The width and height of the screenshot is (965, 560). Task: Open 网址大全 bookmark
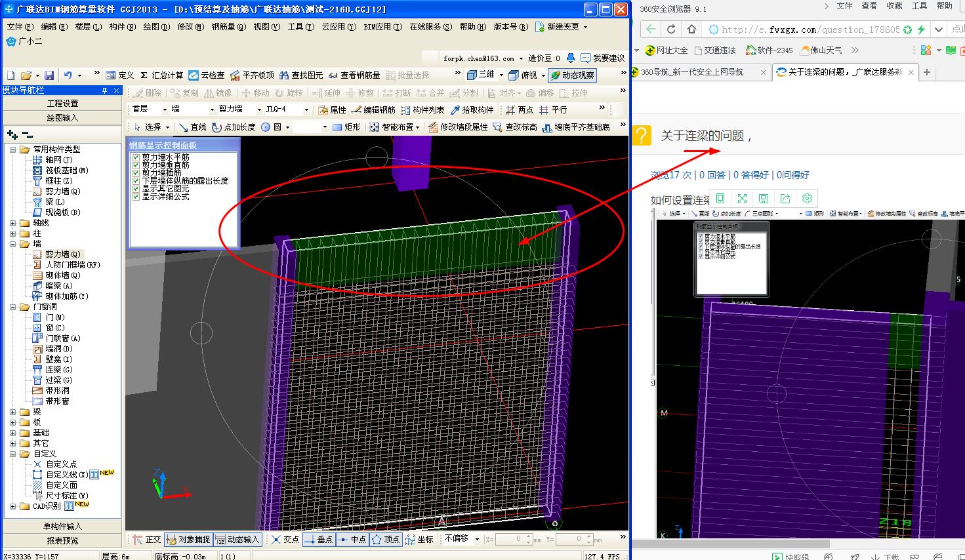click(667, 50)
